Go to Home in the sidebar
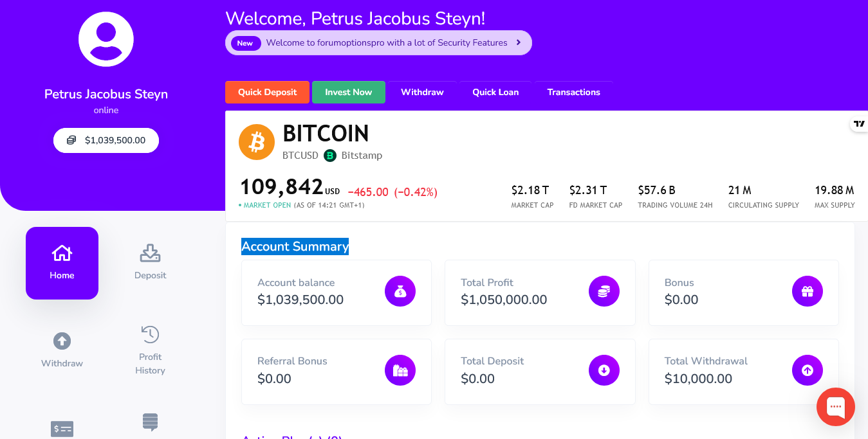The height and width of the screenshot is (439, 868). tap(62, 263)
